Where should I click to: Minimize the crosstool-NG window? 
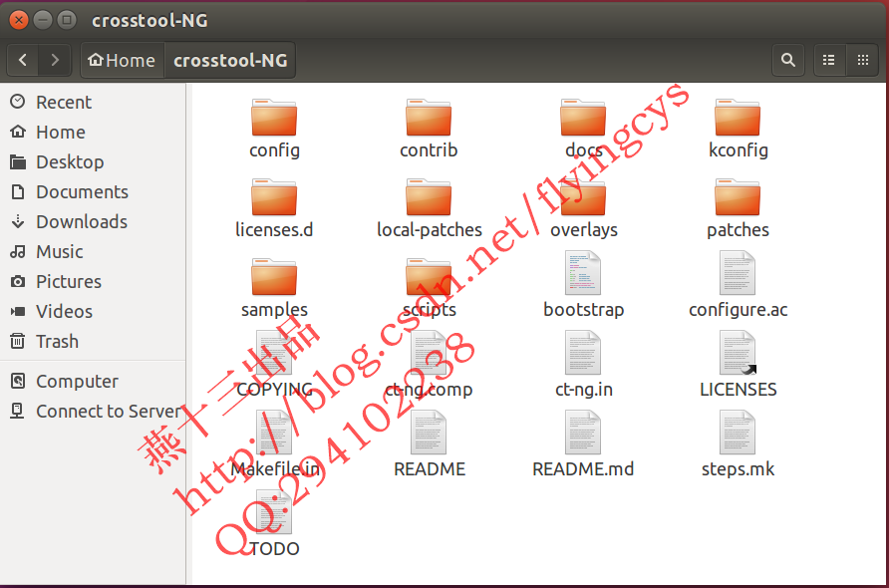[x=43, y=20]
